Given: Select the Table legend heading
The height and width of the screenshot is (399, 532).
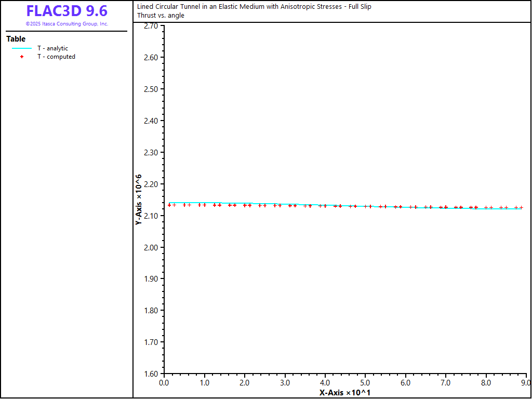Looking at the screenshot, I should [x=16, y=39].
